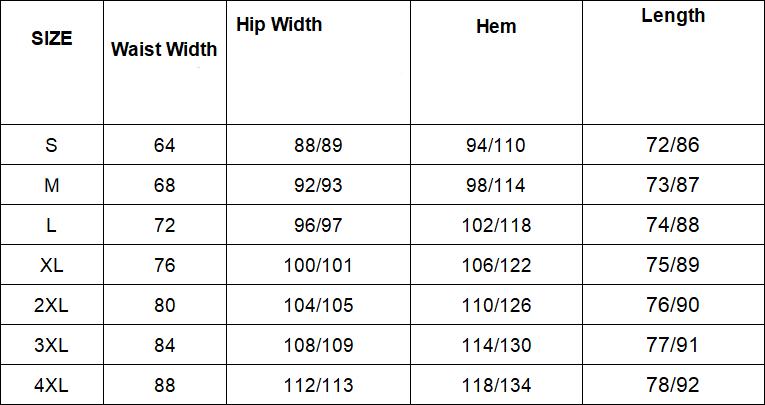The height and width of the screenshot is (405, 765).
Task: Select length value 77/91
Action: click(673, 346)
